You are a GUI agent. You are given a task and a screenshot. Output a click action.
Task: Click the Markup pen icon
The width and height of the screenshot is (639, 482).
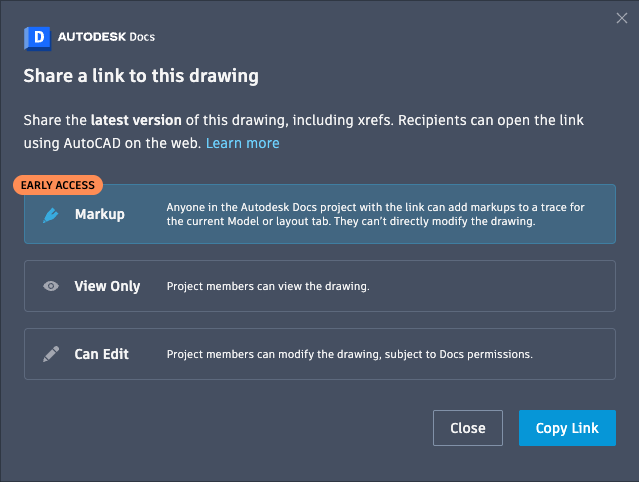[51, 214]
